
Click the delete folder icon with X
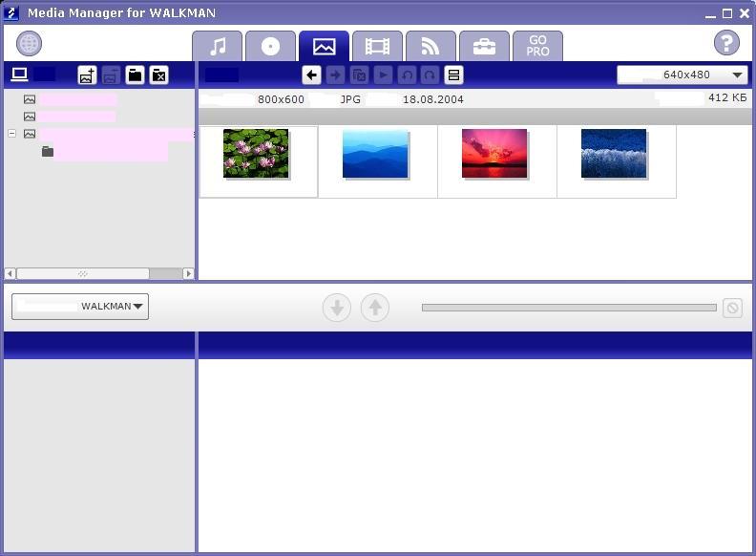click(x=159, y=75)
